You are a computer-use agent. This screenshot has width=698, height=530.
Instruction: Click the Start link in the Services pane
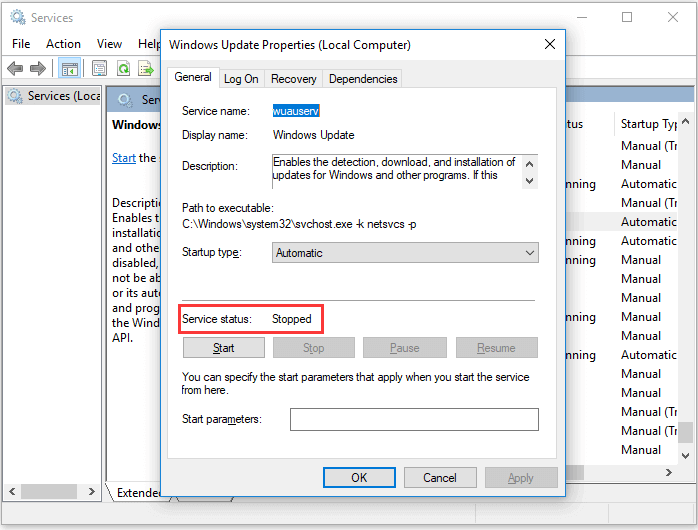click(124, 158)
